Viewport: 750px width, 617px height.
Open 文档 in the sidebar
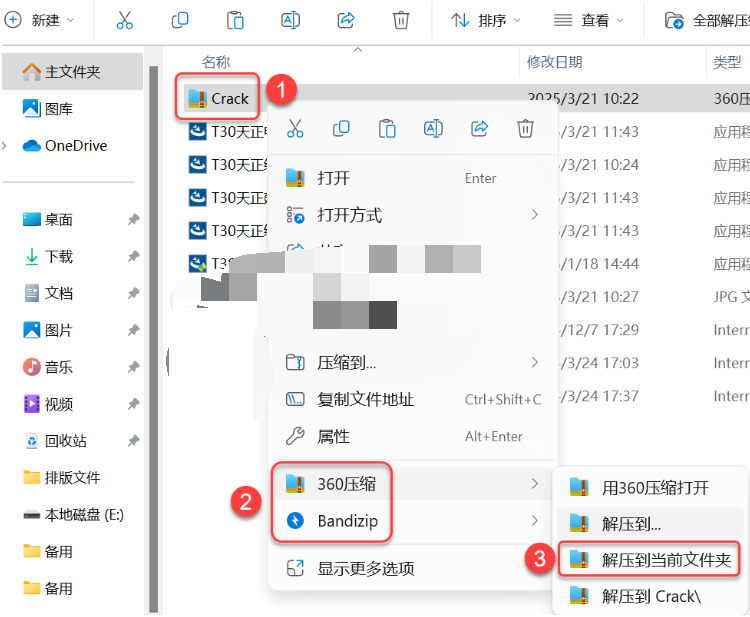coord(48,293)
